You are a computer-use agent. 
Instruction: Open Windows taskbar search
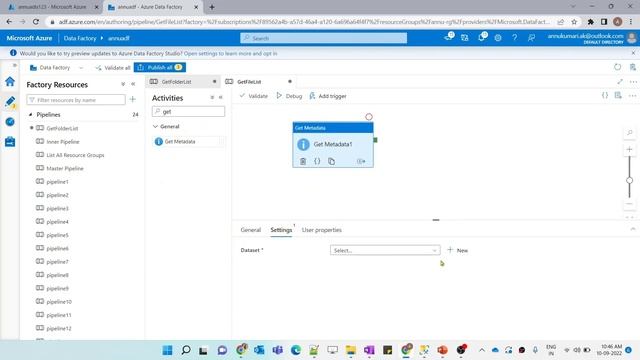point(186,350)
